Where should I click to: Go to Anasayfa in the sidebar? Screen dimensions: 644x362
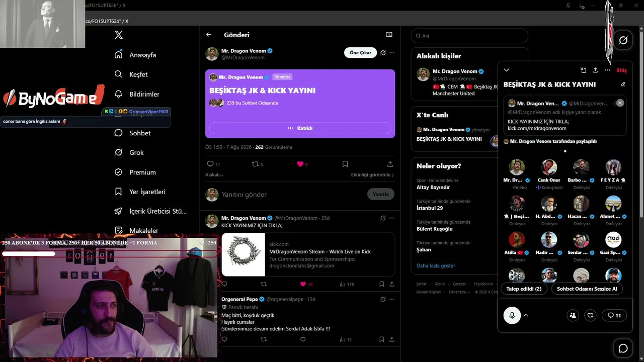tap(135, 55)
